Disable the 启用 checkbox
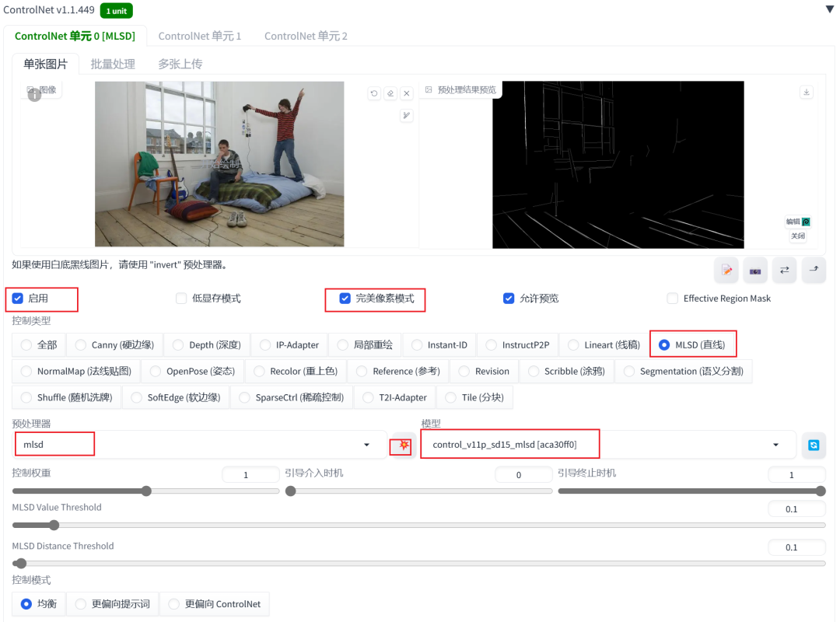Viewport: 840px width, 622px height. 17,298
